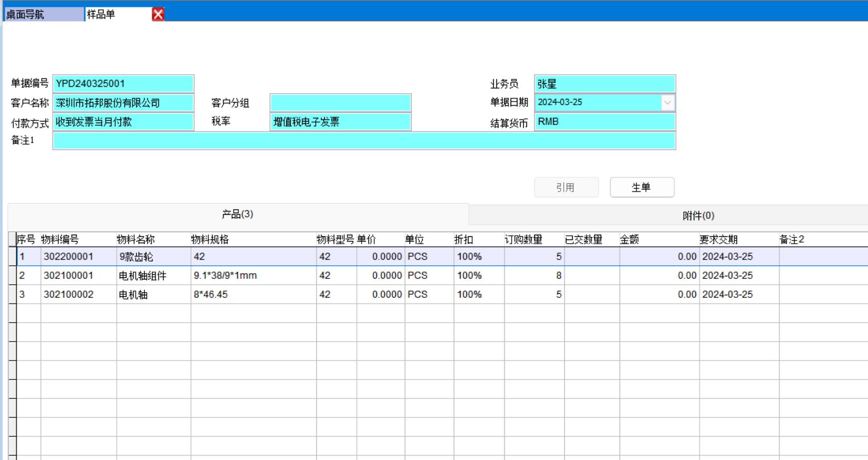Click the 业务员 field with 张星
Image resolution: width=868 pixels, height=460 pixels.
604,84
